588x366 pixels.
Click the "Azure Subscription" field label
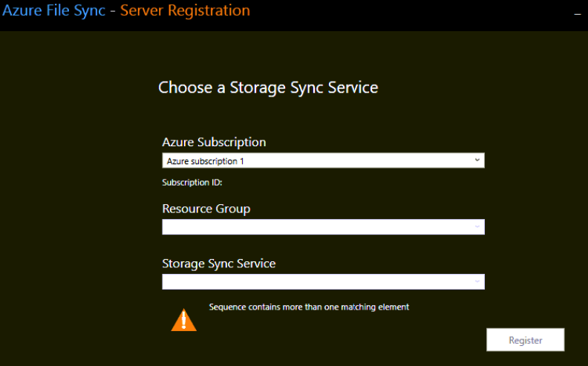214,142
